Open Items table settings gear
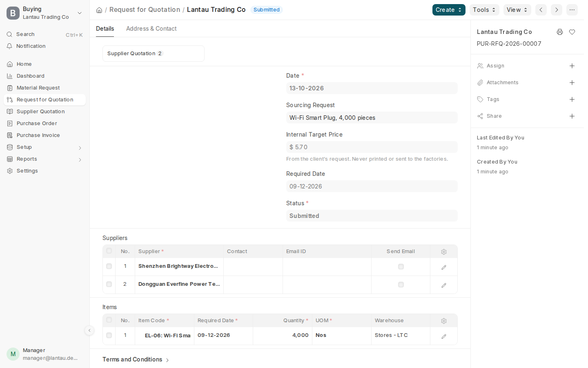The image size is (588, 368). 444,321
